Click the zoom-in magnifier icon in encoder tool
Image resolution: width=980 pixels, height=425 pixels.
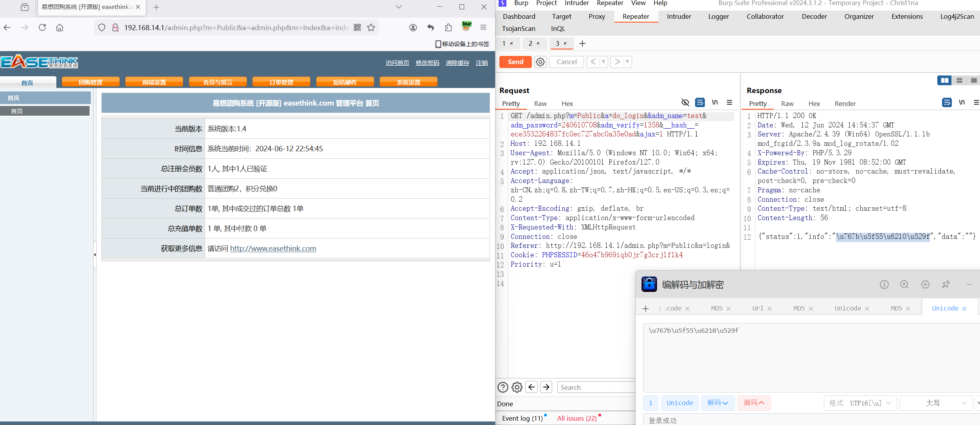[904, 284]
